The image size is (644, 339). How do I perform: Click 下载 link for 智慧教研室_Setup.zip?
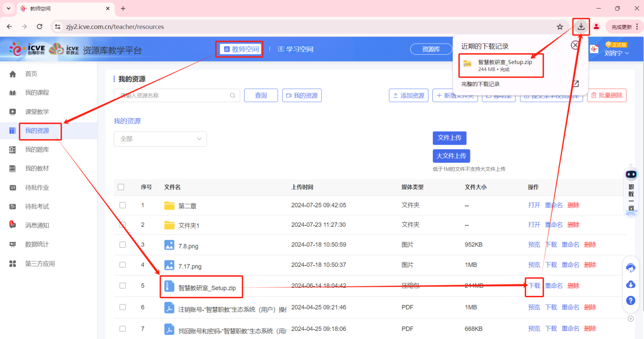click(x=534, y=286)
